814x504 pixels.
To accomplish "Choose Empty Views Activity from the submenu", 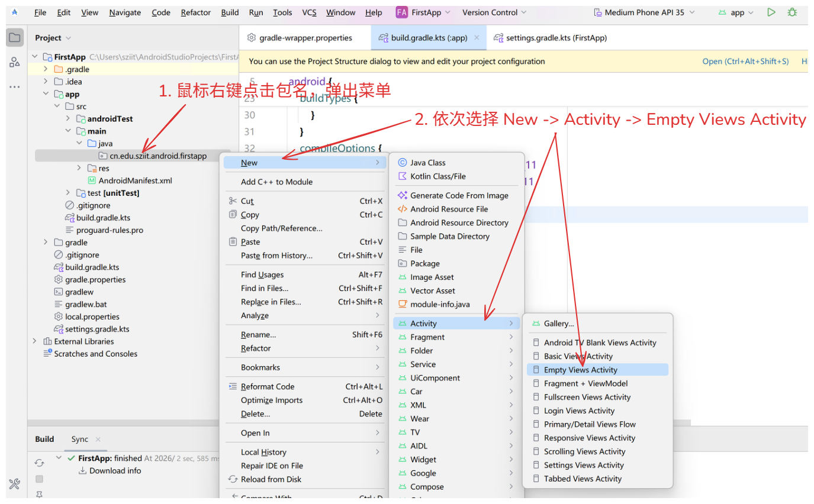I will point(597,370).
